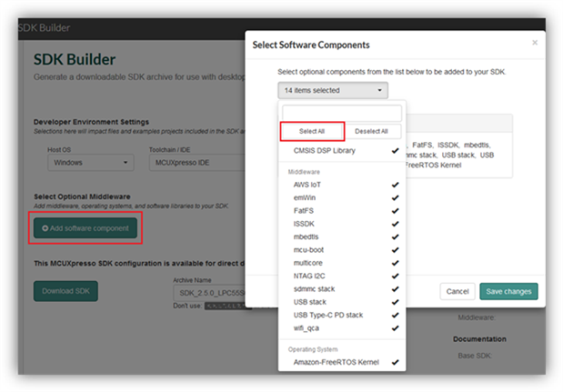Click the Archive Name input field
The width and height of the screenshot is (563, 392).
tap(209, 293)
